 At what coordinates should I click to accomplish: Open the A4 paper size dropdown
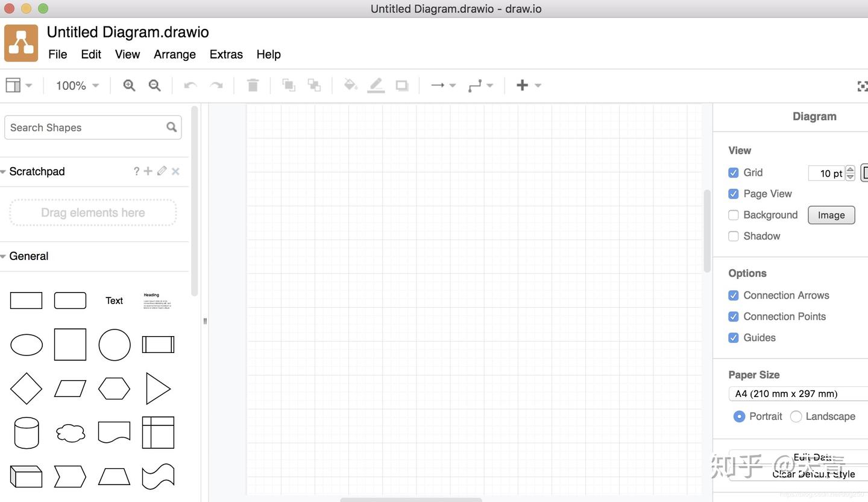(799, 393)
